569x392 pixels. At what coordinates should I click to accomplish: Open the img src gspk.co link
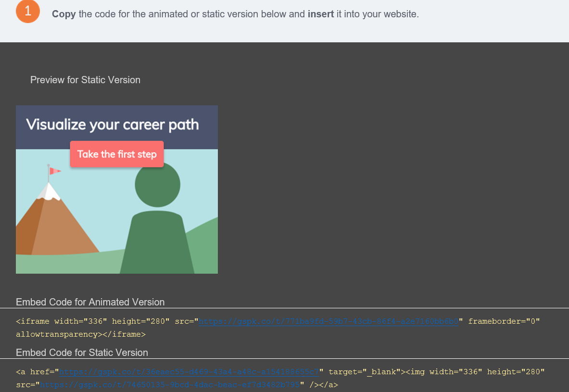tap(170, 384)
